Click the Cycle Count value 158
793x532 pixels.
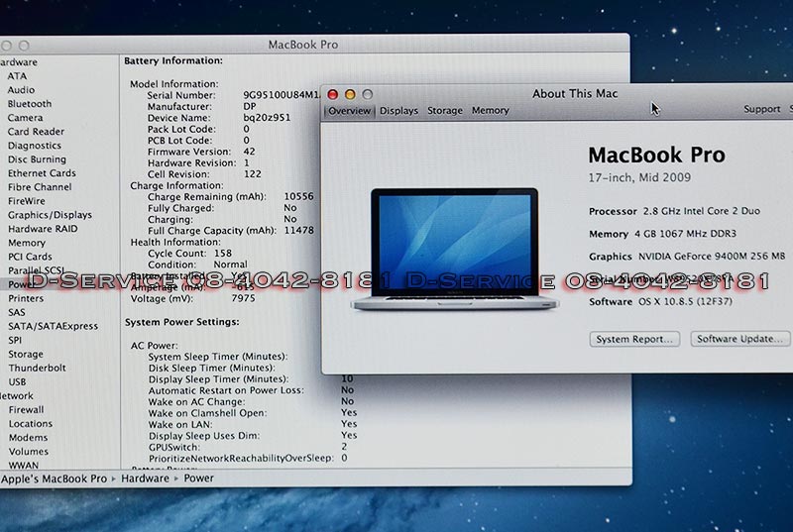223,253
